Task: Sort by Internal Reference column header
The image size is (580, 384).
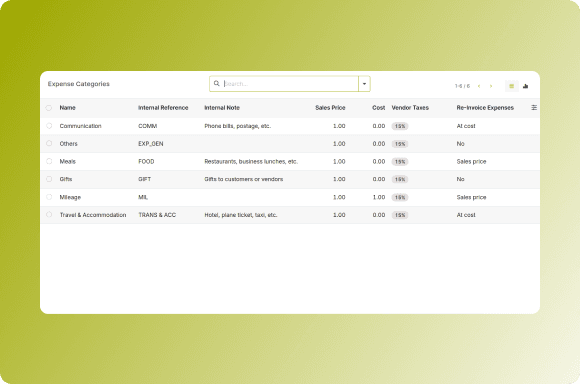Action: (163, 108)
